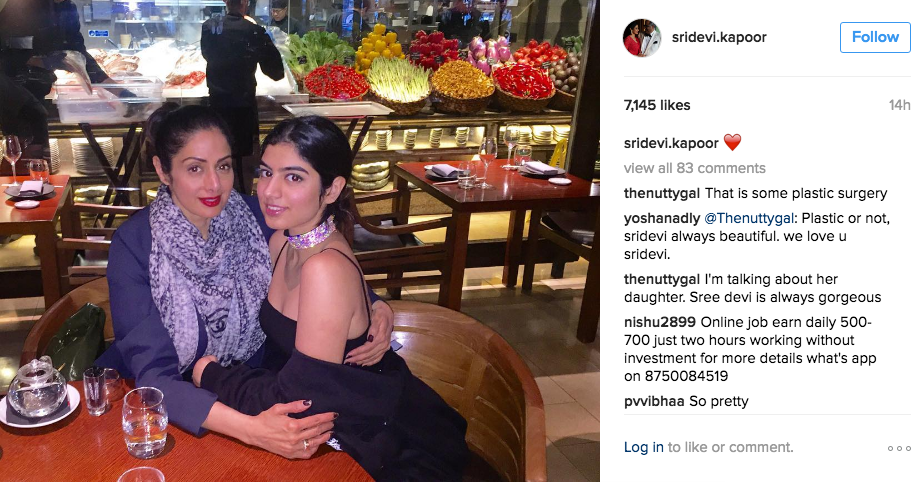Screen dimensions: 920x482
Task: Open the sridevi.kapoor username in the header
Action: point(719,37)
